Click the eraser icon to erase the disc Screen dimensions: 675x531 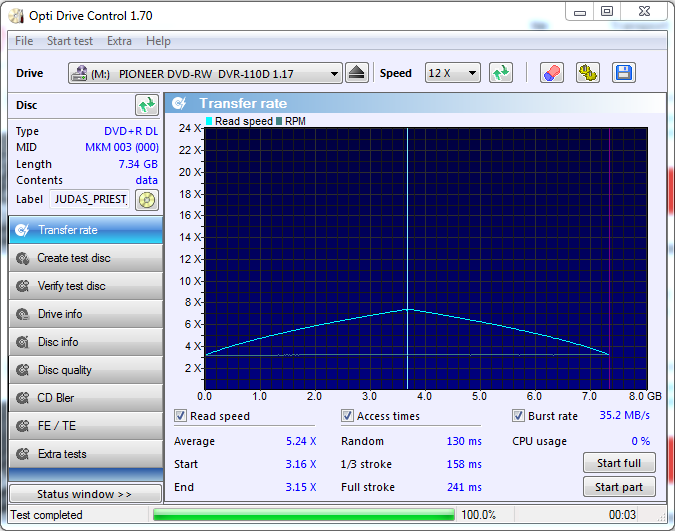pyautogui.click(x=552, y=73)
